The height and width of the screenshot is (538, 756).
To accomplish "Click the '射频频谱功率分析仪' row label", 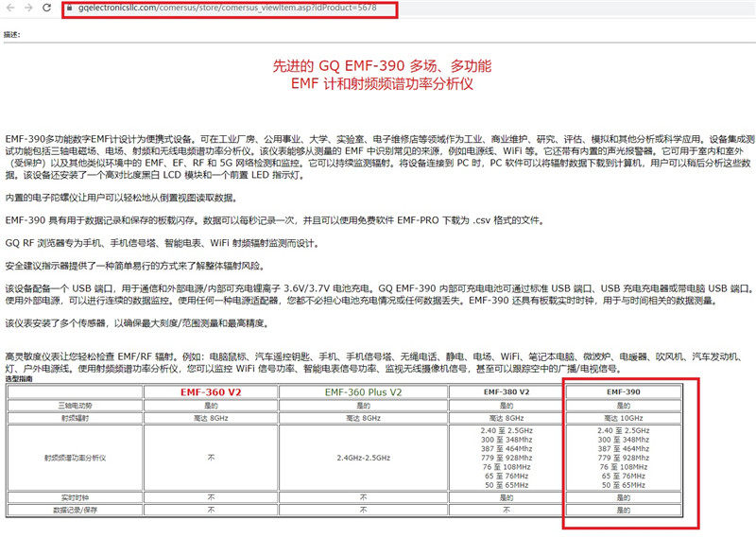I will [x=76, y=458].
